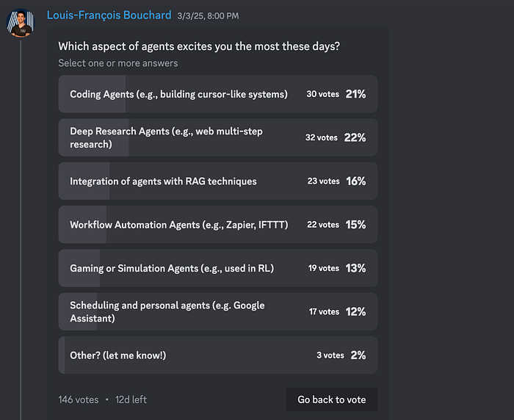Open Louis-François Bouchard's avatar picture
514x420 pixels.
click(21, 23)
